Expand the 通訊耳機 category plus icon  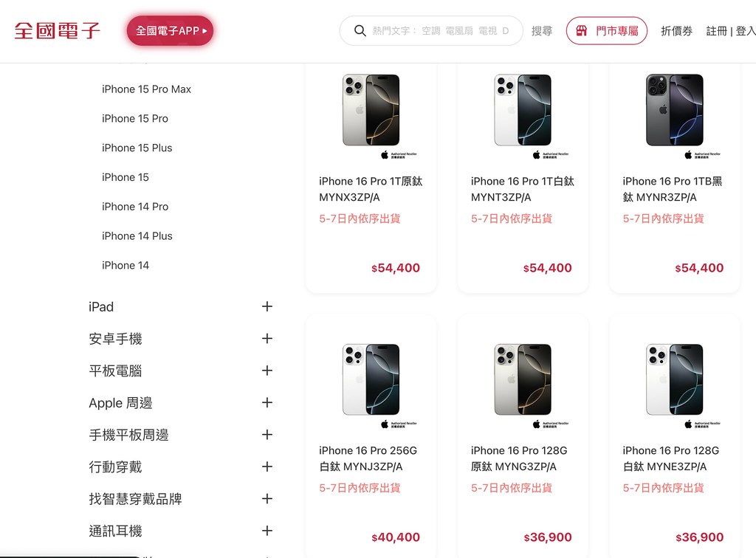267,531
